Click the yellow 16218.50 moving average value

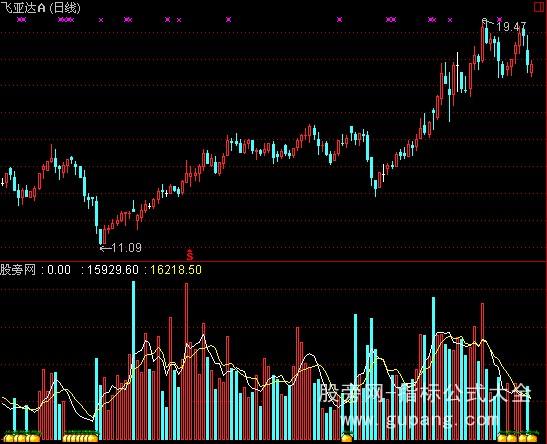click(176, 270)
